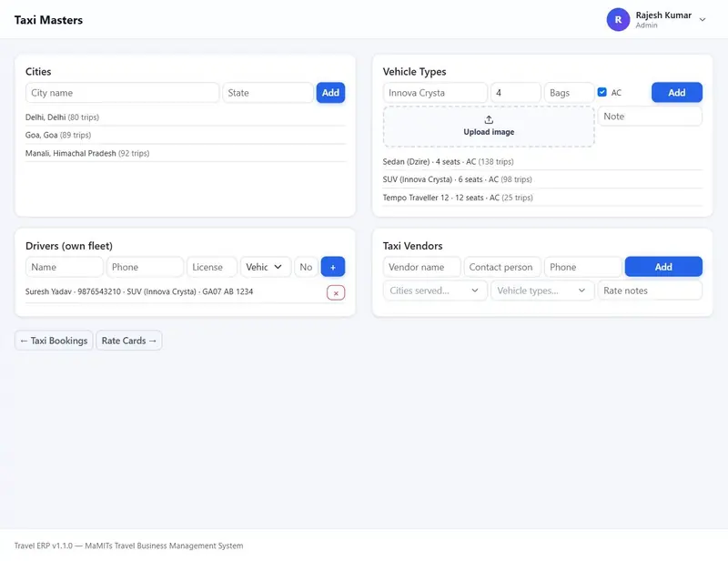Focus the Vendor name field

tap(422, 267)
